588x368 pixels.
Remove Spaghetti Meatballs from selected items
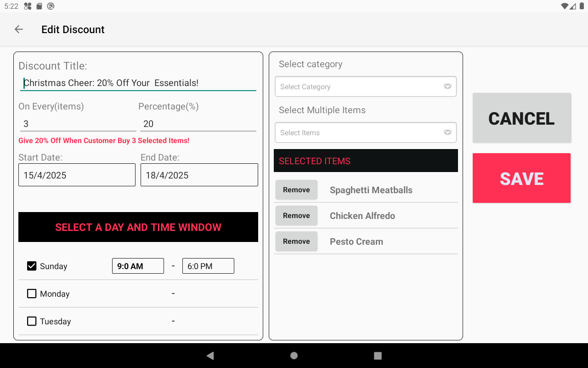tap(296, 190)
